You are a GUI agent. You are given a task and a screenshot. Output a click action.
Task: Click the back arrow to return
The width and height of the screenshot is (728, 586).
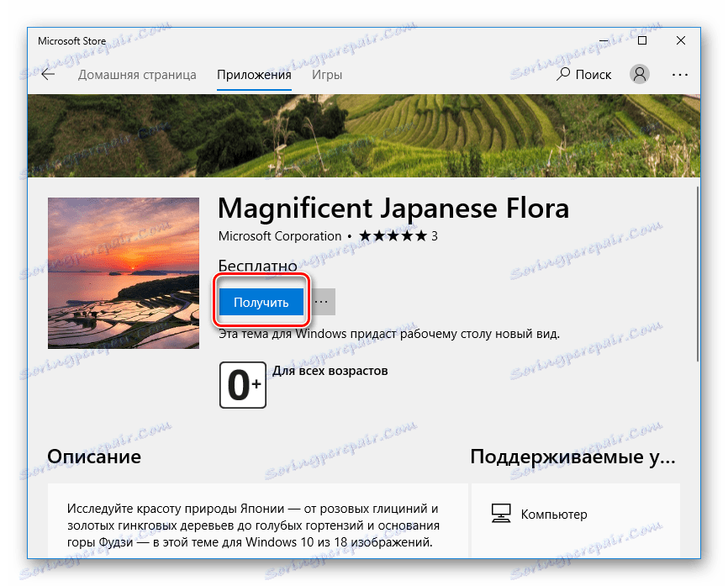48,74
